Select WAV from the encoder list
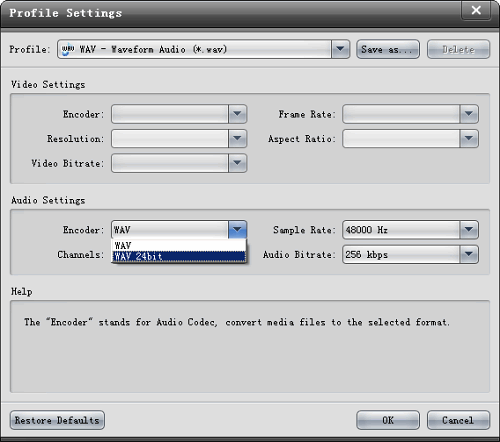Viewport: 500px width, 442px height. [x=179, y=246]
